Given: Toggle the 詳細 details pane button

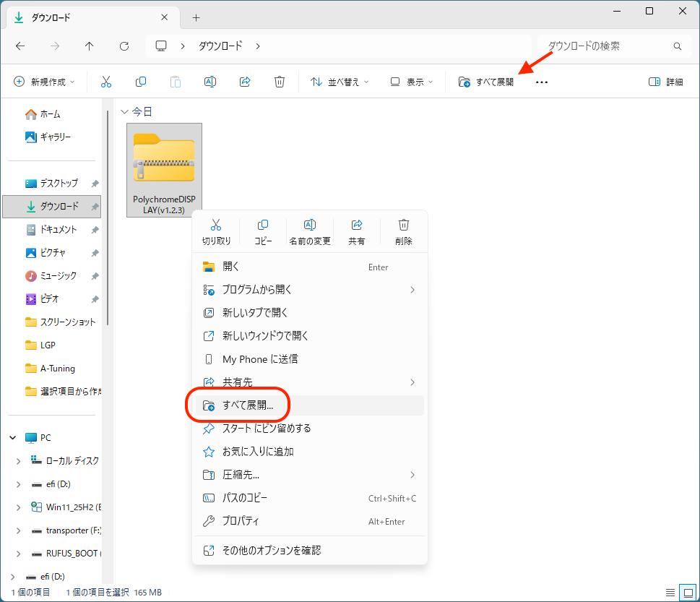Looking at the screenshot, I should pyautogui.click(x=665, y=82).
